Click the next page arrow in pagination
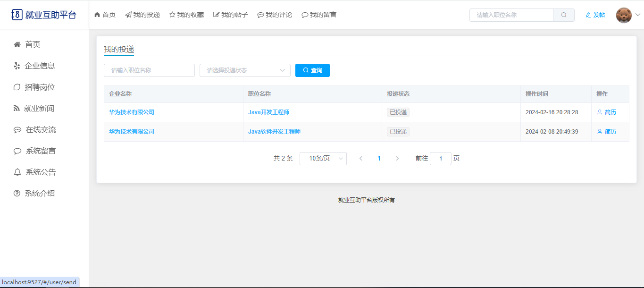644x288 pixels. click(x=397, y=159)
